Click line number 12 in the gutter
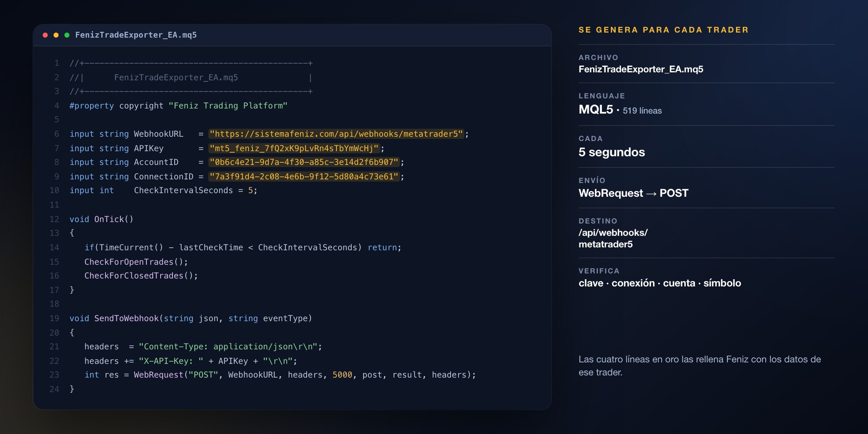 pyautogui.click(x=54, y=219)
